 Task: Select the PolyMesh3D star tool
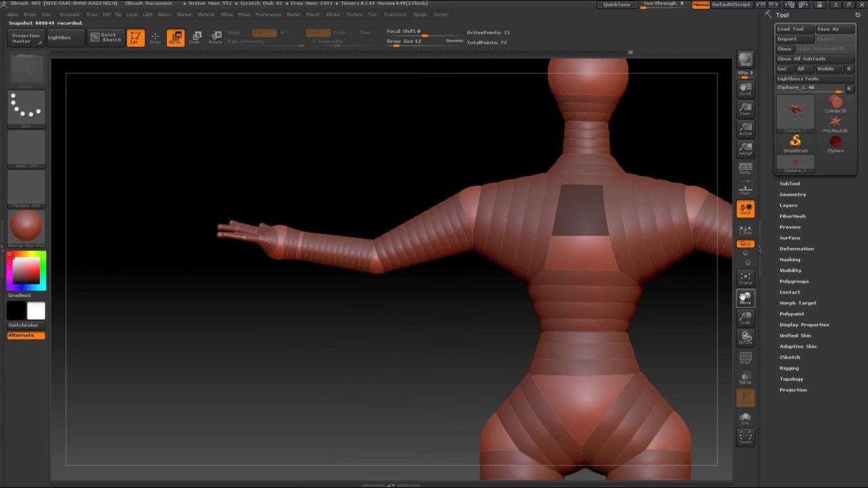pyautogui.click(x=835, y=123)
